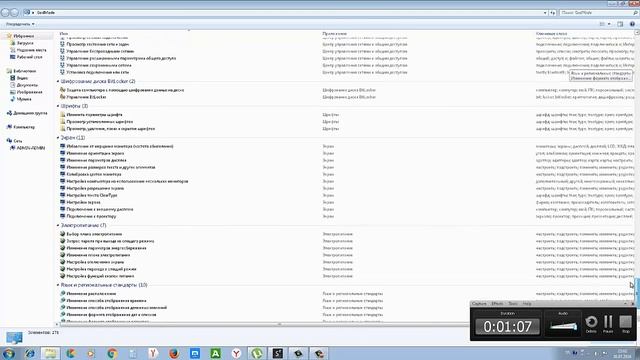Open Google Chrome from the taskbar

pyautogui.click(x=112, y=353)
